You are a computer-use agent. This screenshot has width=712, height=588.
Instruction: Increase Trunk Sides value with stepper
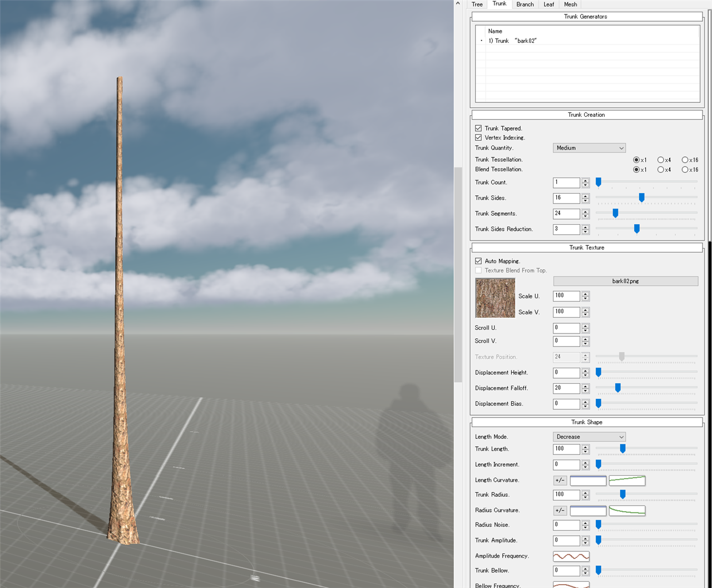coord(585,196)
